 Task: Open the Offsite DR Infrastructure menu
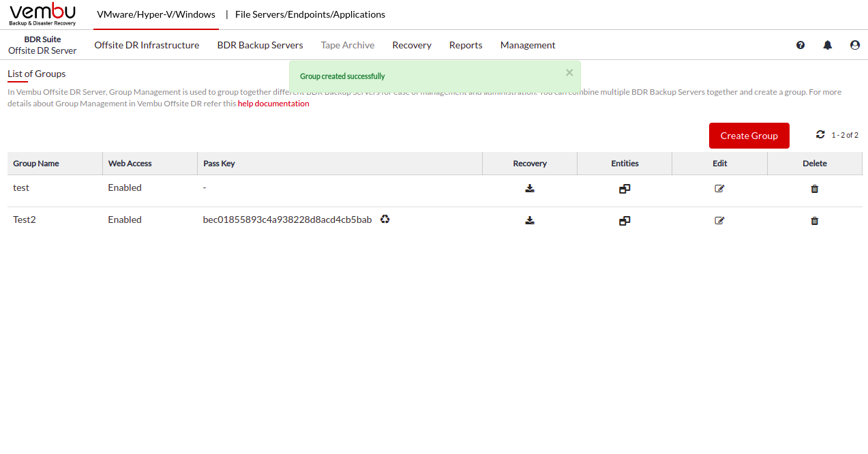point(147,45)
